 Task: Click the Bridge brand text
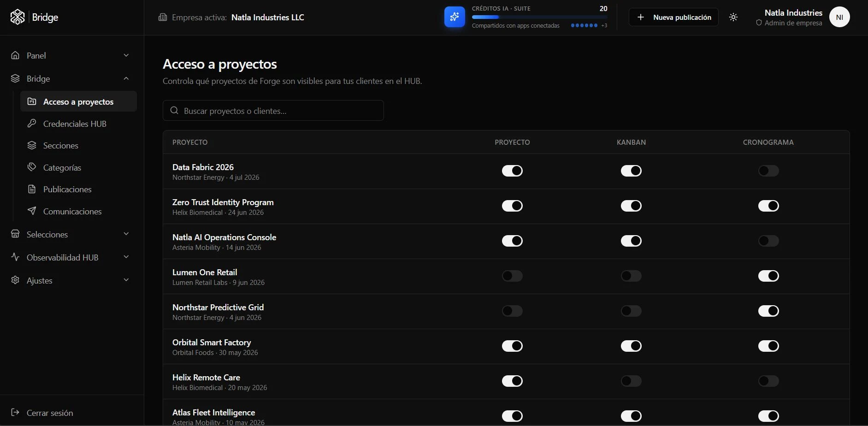click(x=45, y=18)
